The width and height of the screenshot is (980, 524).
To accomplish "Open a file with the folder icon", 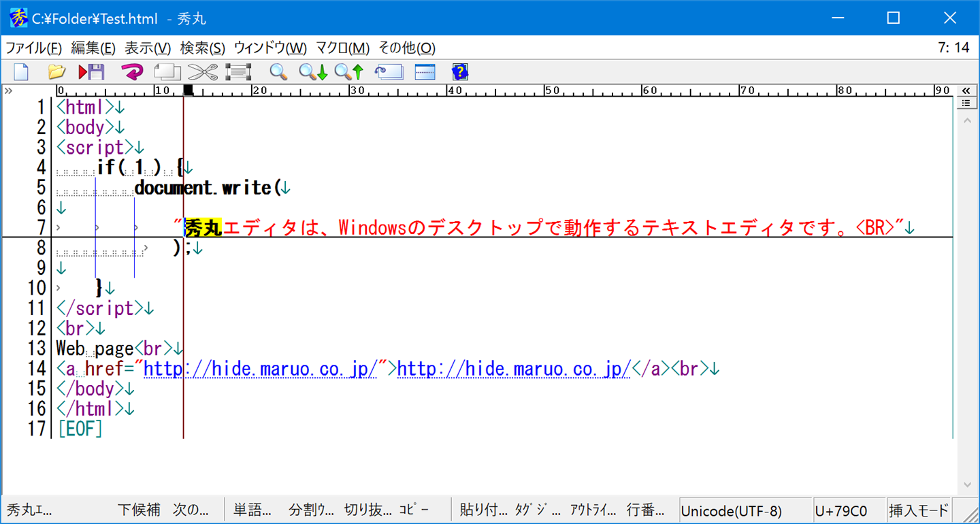I will 56,71.
